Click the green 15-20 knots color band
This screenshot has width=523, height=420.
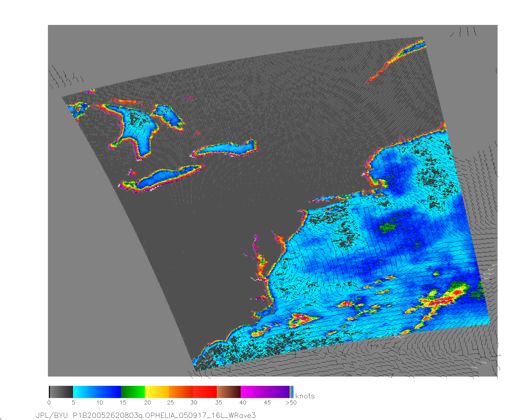[133, 392]
